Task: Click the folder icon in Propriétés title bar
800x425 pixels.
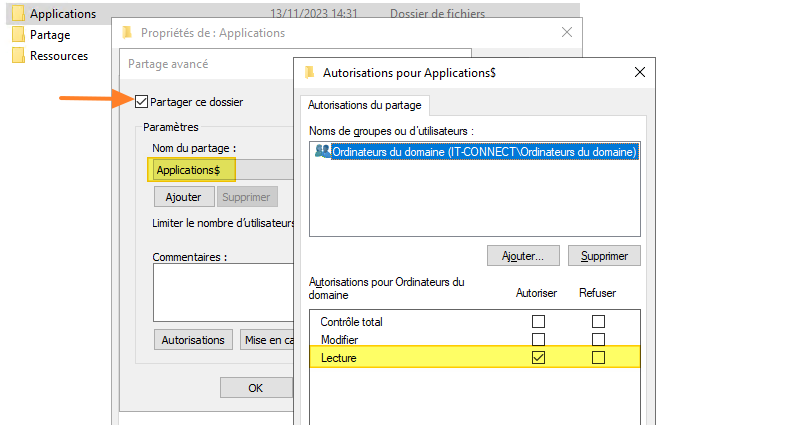Action: click(x=126, y=33)
